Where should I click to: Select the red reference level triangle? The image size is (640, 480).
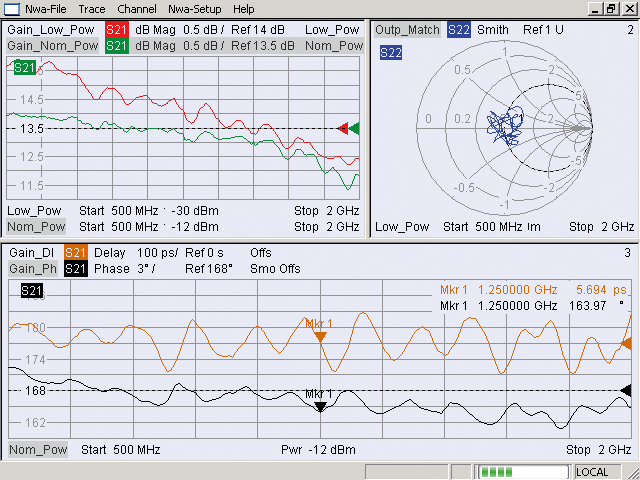343,129
